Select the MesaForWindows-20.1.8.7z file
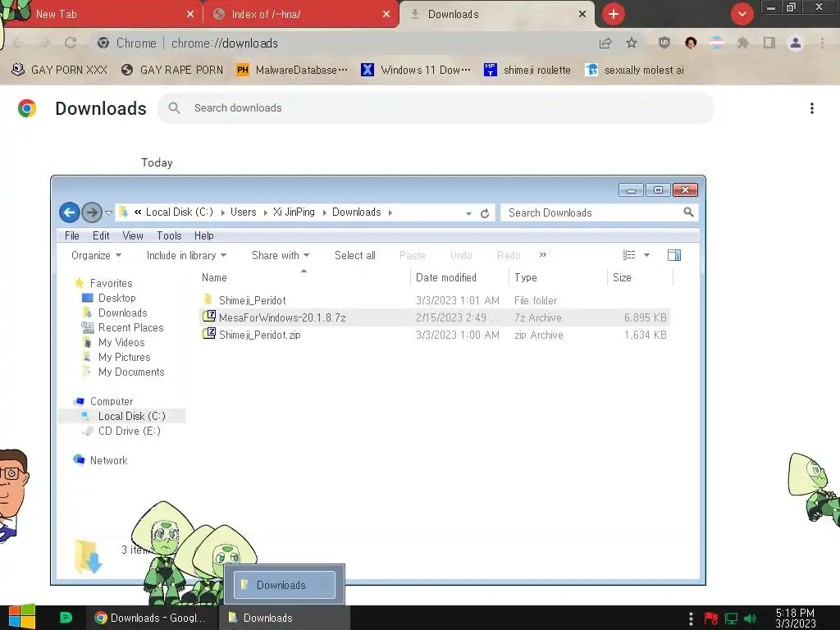This screenshot has width=840, height=630. point(435,317)
